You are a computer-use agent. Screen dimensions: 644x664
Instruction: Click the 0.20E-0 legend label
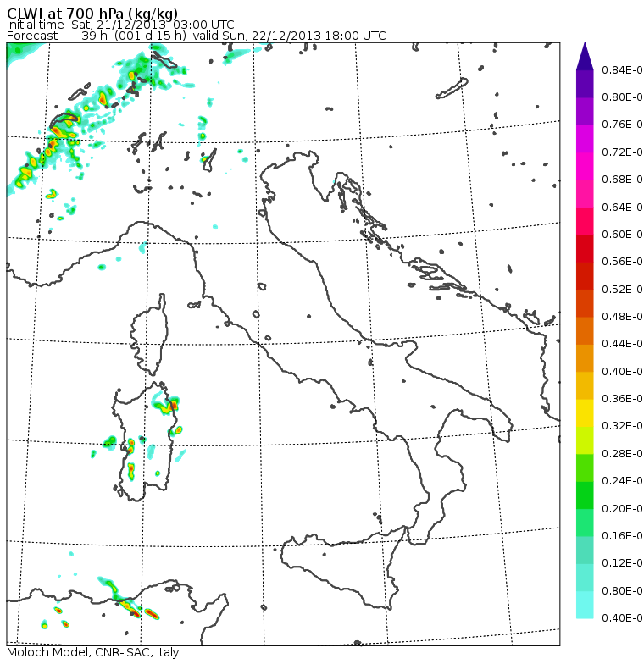coord(622,508)
